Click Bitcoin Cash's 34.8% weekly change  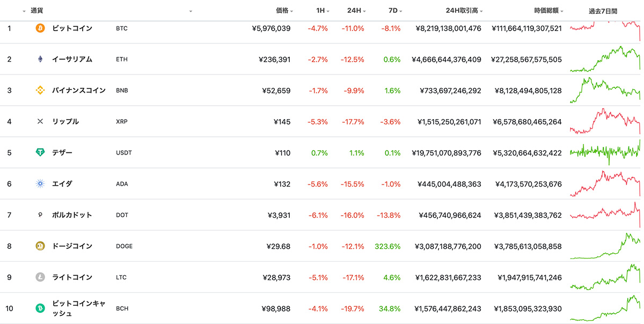coord(390,308)
